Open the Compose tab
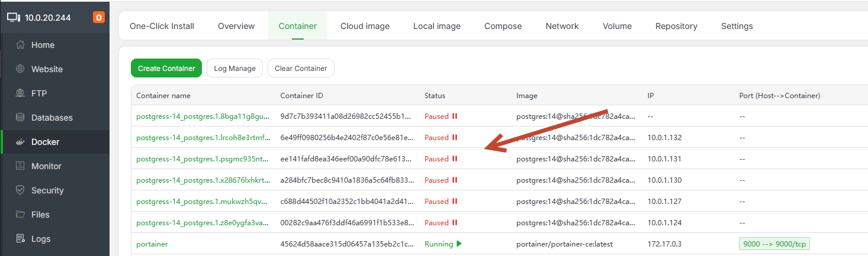This screenshot has width=868, height=256. [x=503, y=26]
